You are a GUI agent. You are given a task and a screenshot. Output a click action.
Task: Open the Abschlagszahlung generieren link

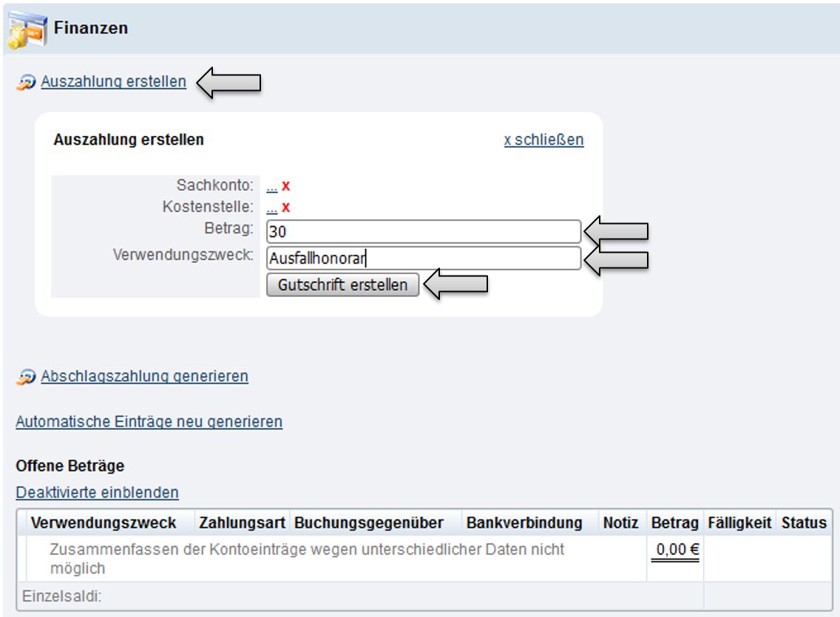coord(144,376)
